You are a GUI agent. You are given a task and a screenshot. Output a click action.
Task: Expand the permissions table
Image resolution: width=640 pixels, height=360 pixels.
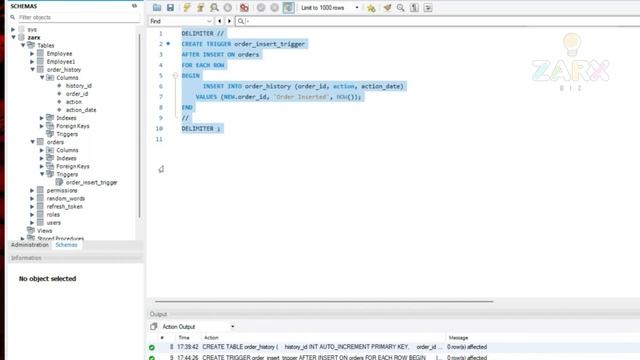tap(32, 191)
